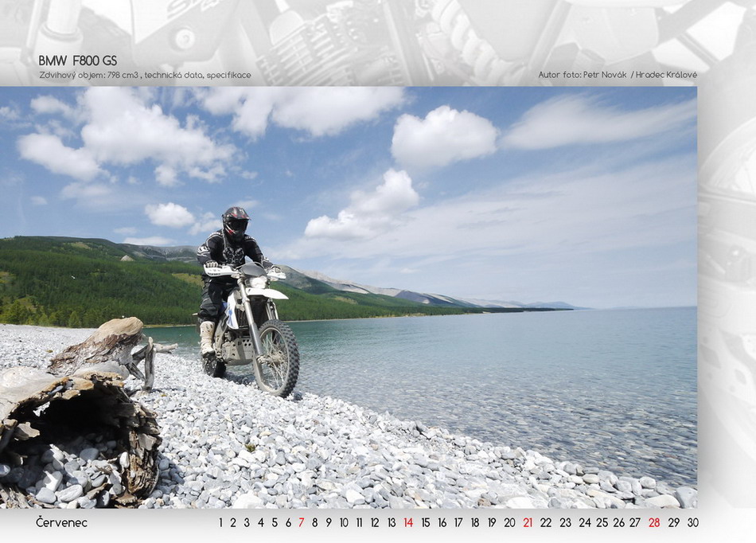
Task: Select calendar day 1
Action: point(220,523)
